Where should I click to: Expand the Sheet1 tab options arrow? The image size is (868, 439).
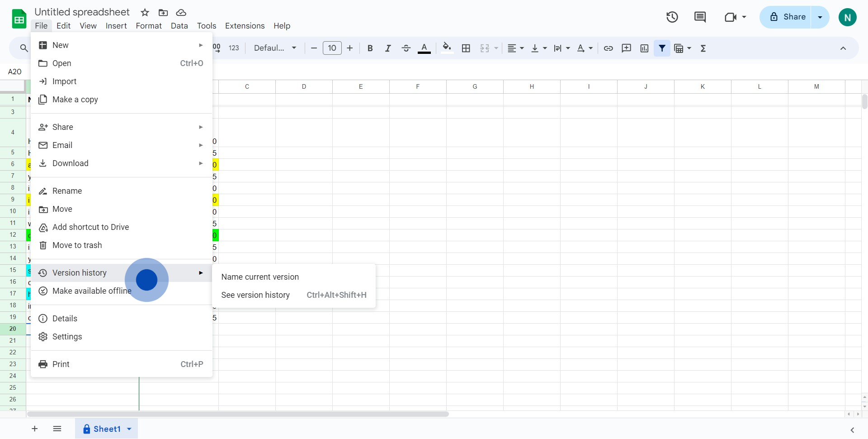[129, 429]
